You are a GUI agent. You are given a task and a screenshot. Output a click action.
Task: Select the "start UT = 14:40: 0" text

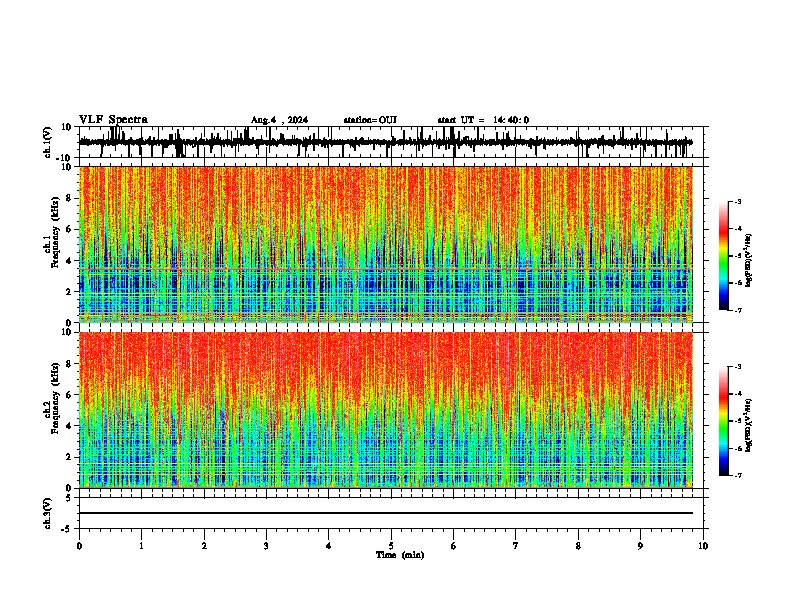[x=483, y=120]
